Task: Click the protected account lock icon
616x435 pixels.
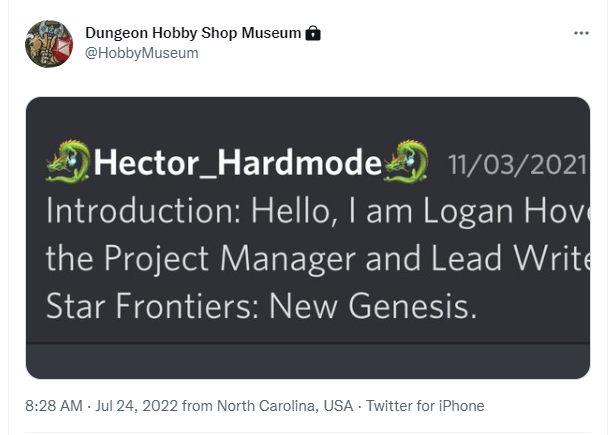Action: [x=313, y=33]
